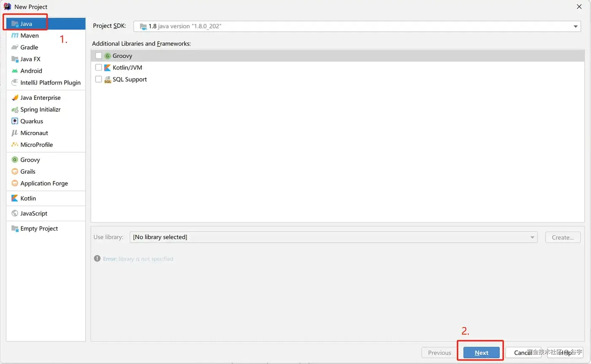Click the Java Enterprise icon
This screenshot has width=591, height=364.
[x=15, y=98]
